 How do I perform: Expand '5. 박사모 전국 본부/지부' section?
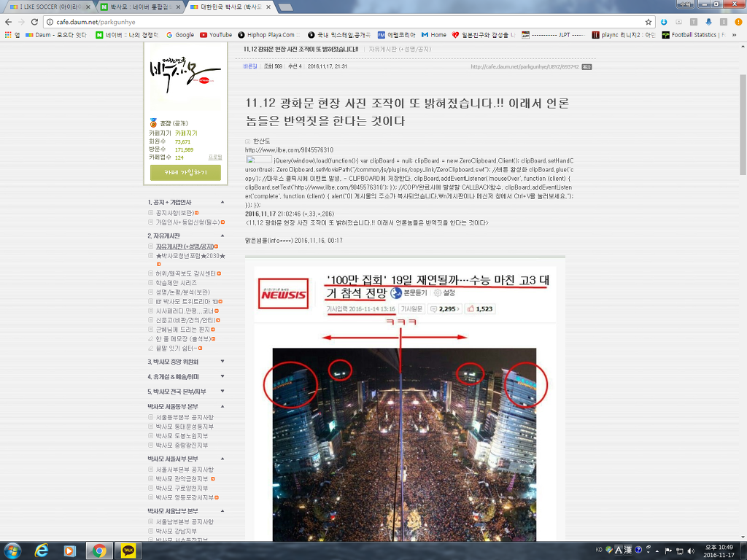tap(222, 392)
